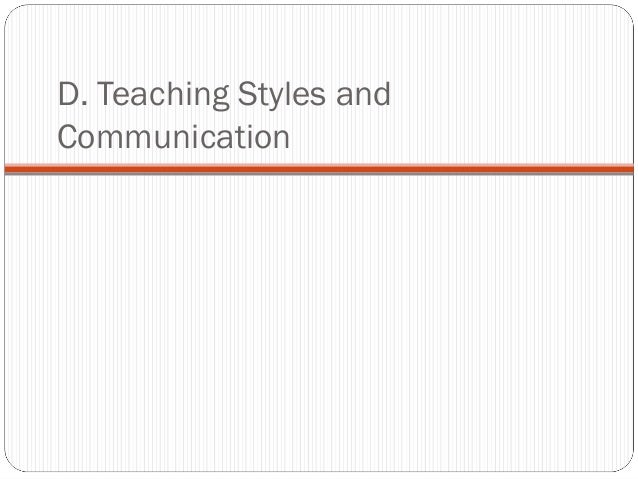Click the word "Teaching" in the title

[x=163, y=96]
